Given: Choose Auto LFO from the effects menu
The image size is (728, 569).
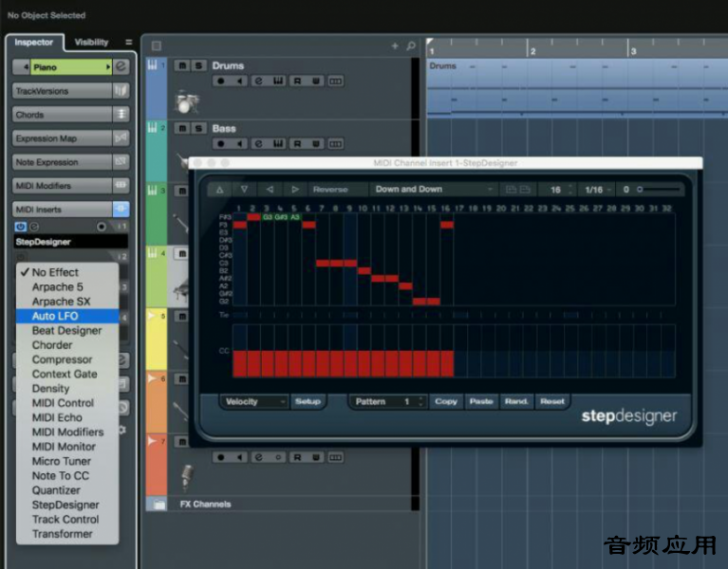Looking at the screenshot, I should (x=67, y=316).
